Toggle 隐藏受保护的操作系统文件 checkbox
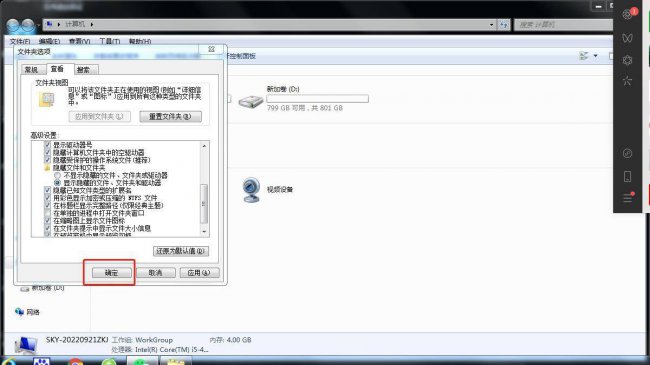The width and height of the screenshot is (650, 365). click(47, 160)
